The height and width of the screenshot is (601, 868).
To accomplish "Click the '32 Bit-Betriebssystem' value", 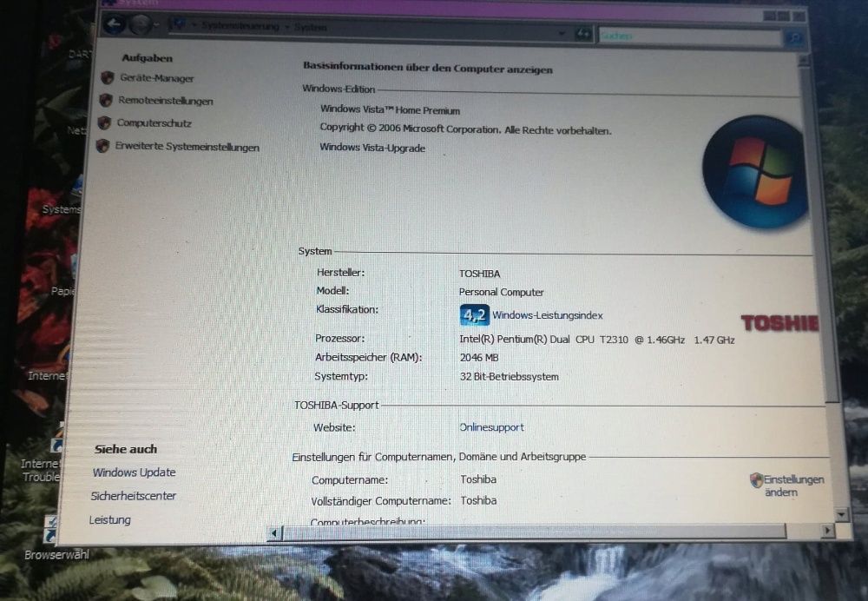I will tap(510, 377).
